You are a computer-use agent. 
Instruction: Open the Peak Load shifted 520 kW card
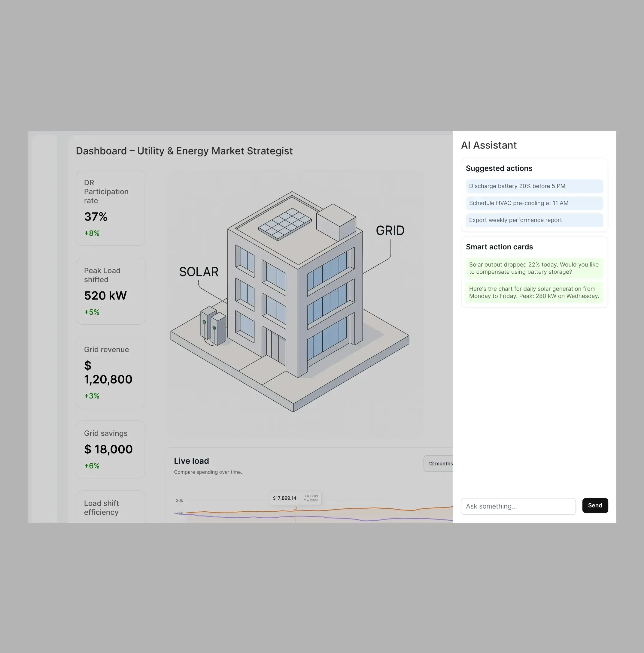click(111, 291)
